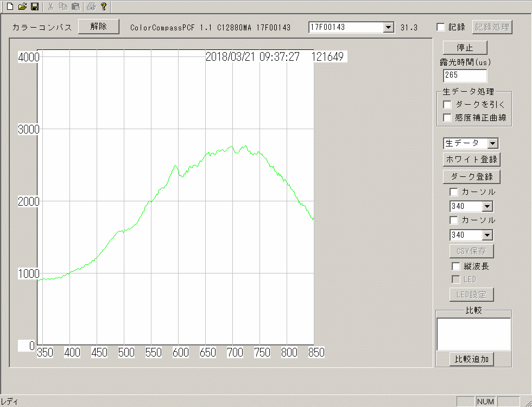Viewport: 532px width, 407px height.
Task: Click the Copy toolbar icon
Action: tap(63, 7)
